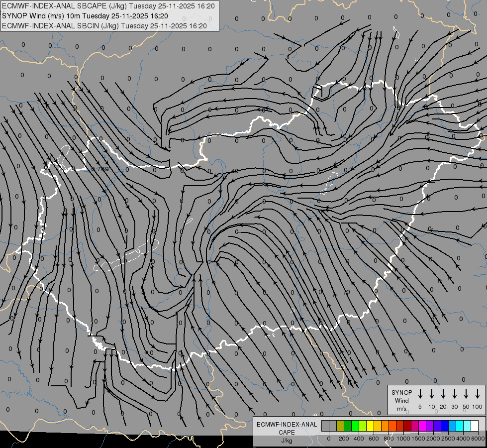Image resolution: width=487 pixels, height=448 pixels.
Task: Click the 6000 tick on CAPE scale
Action: 478,439
